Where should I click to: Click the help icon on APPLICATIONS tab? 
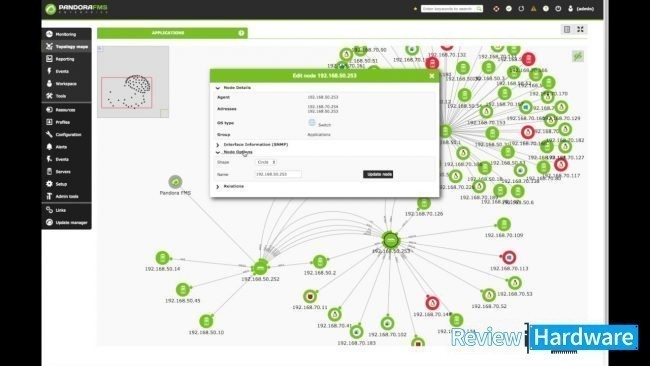(x=241, y=33)
